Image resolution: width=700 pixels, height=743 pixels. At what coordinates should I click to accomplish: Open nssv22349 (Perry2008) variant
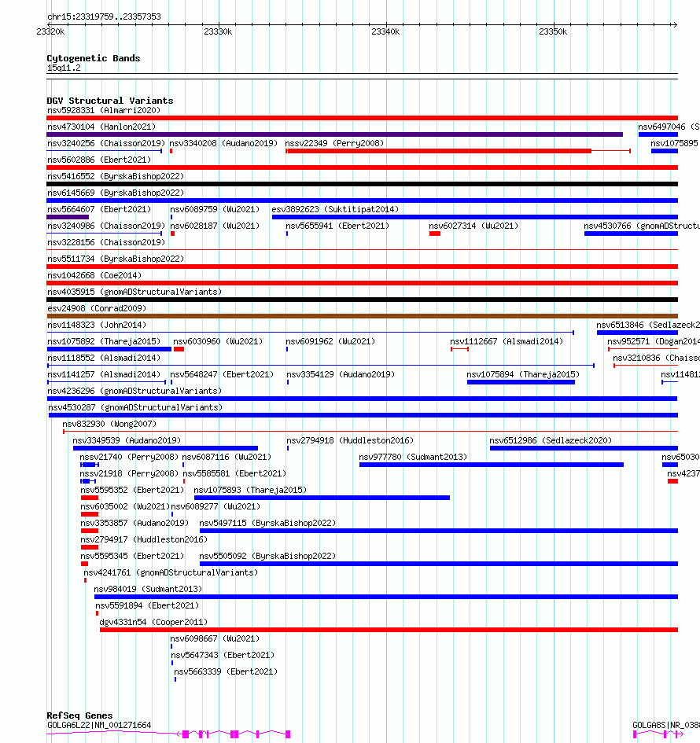click(x=334, y=143)
